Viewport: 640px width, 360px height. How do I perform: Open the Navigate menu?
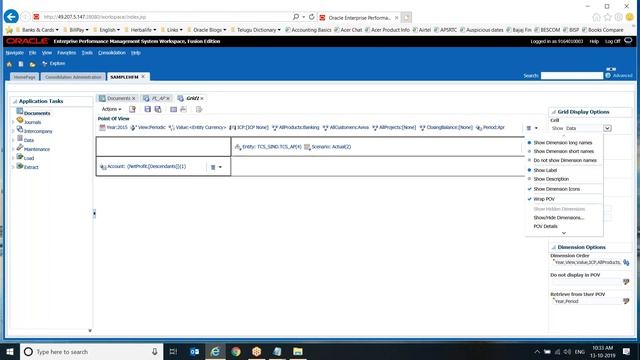click(15, 53)
